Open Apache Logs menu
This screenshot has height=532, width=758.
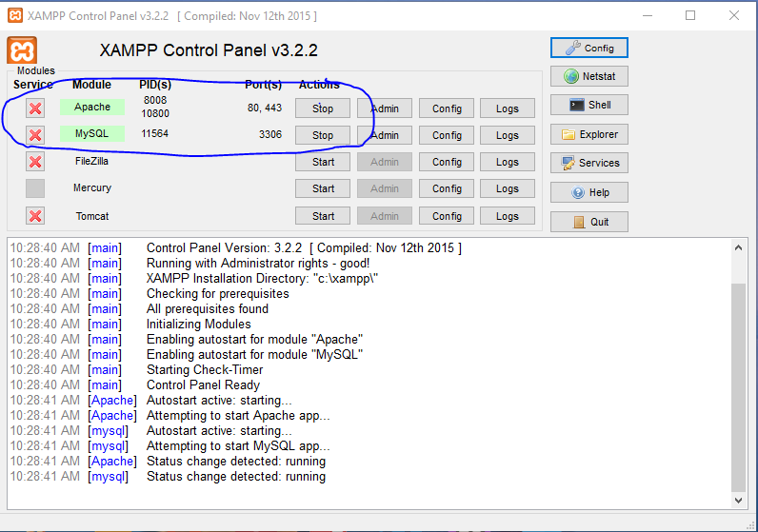click(x=508, y=108)
